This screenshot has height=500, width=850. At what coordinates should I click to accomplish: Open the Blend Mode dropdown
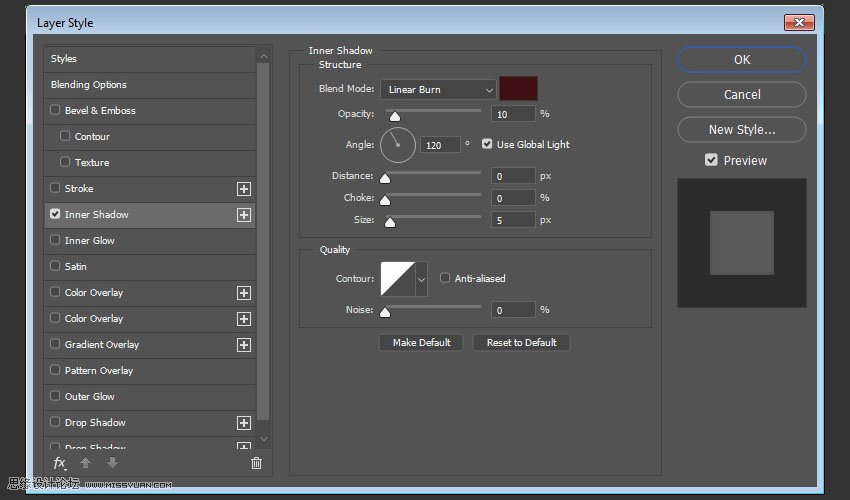tap(437, 89)
